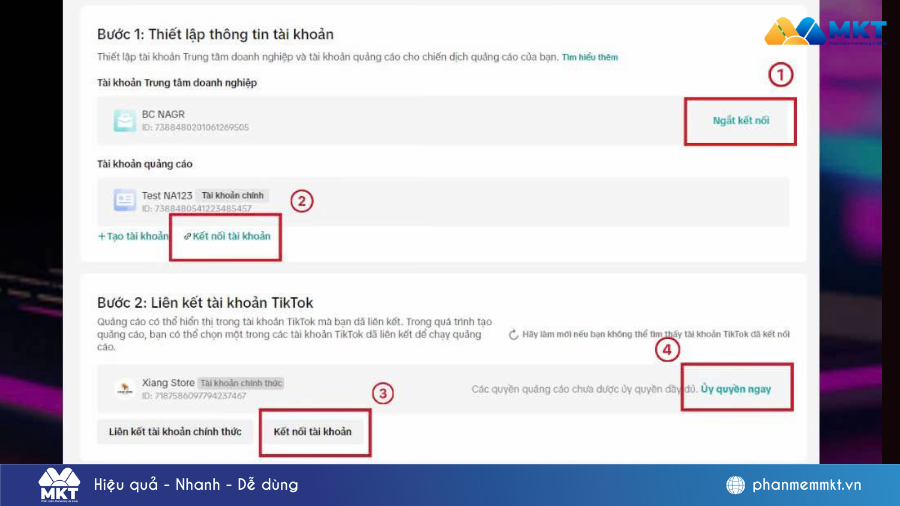The height and width of the screenshot is (506, 900).
Task: Click the white MKT logo in bottom banner
Action: (x=59, y=485)
